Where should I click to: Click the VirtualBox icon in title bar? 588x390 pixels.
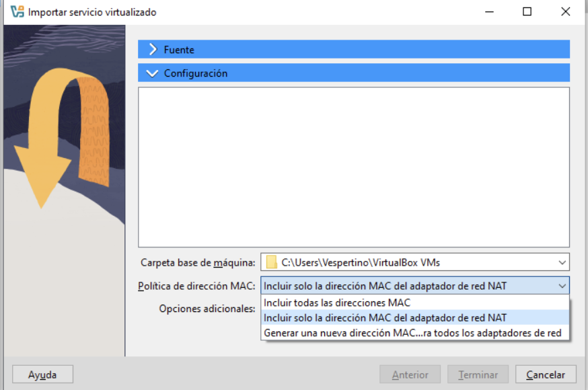[17, 11]
